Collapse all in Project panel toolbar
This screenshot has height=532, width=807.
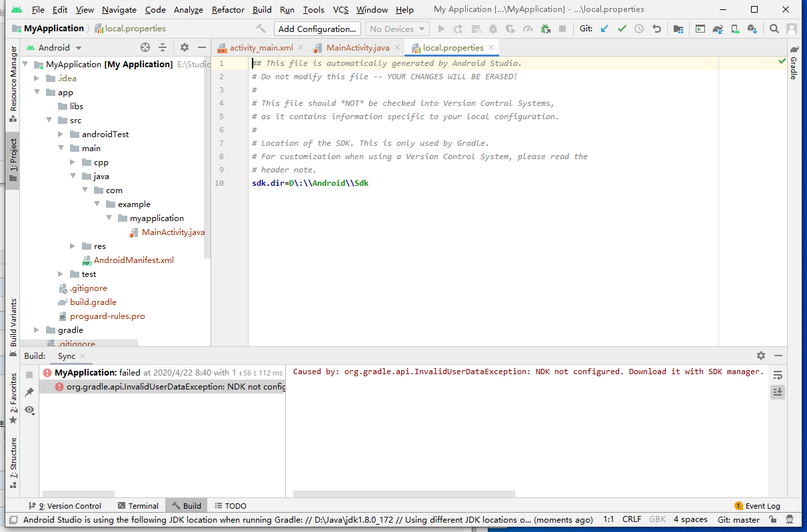click(163, 47)
